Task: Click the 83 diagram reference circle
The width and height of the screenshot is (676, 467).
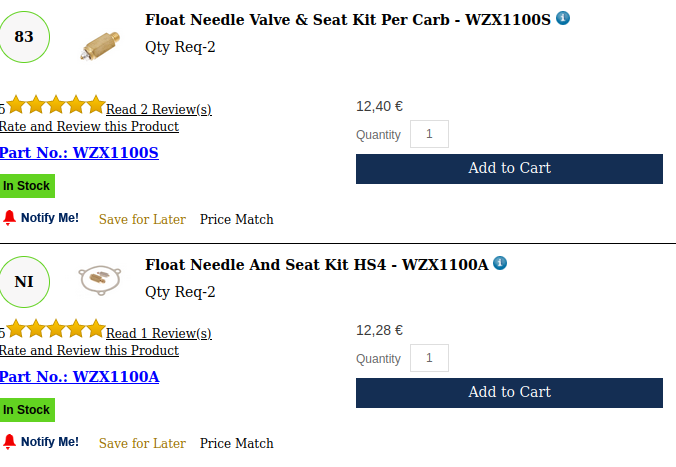Action: point(24,37)
